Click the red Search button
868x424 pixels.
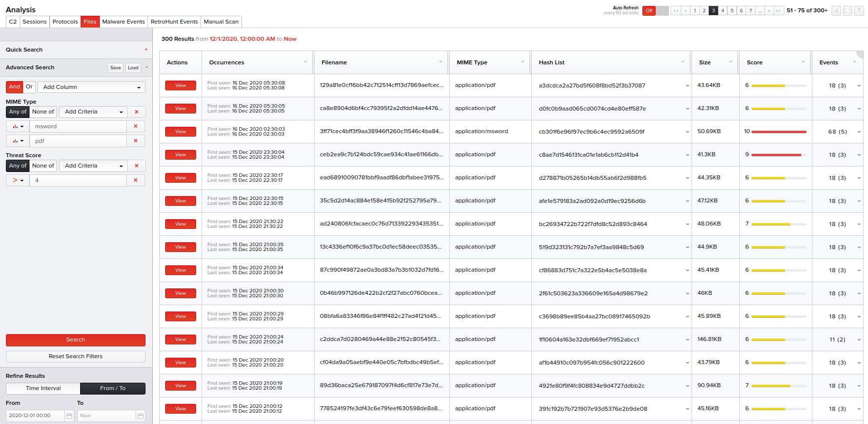tap(76, 339)
